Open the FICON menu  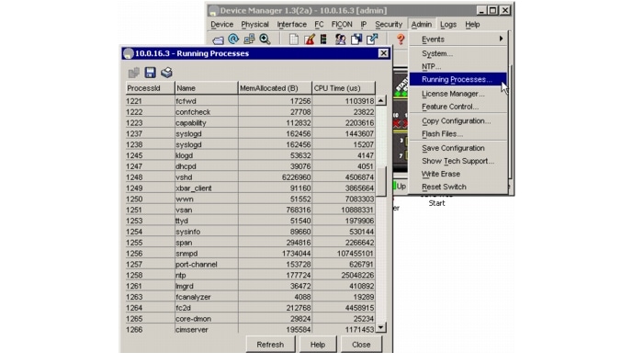pyautogui.click(x=342, y=24)
